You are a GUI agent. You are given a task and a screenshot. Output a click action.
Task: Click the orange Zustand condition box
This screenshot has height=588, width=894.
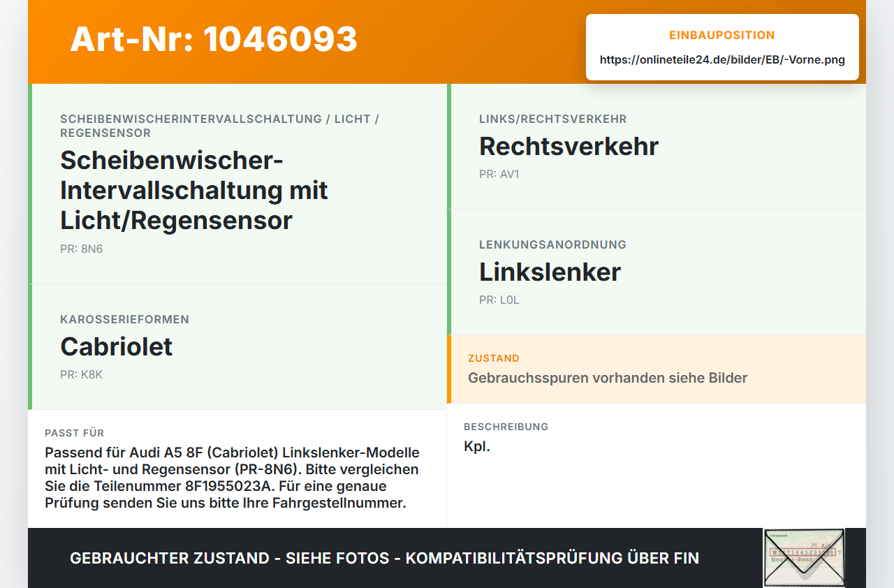coord(657,369)
